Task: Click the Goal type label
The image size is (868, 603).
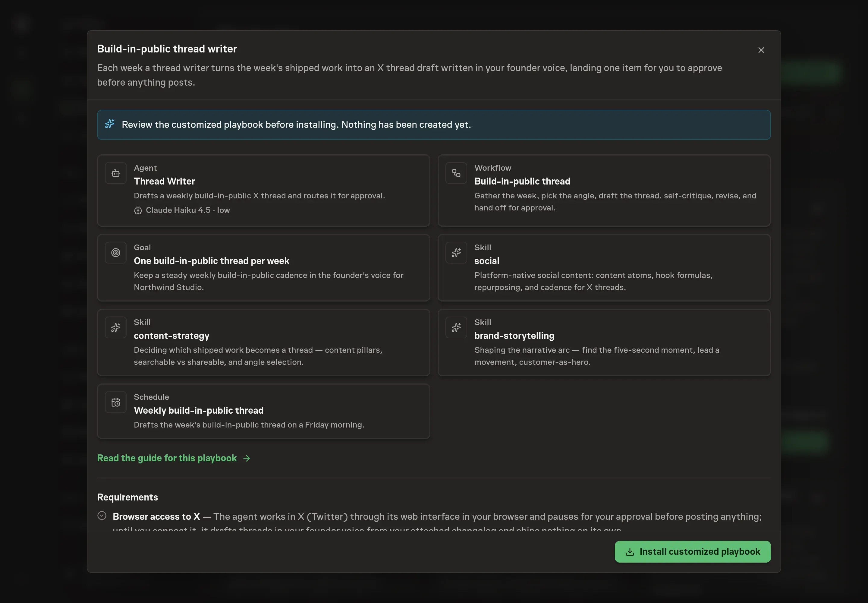Action: (x=142, y=248)
